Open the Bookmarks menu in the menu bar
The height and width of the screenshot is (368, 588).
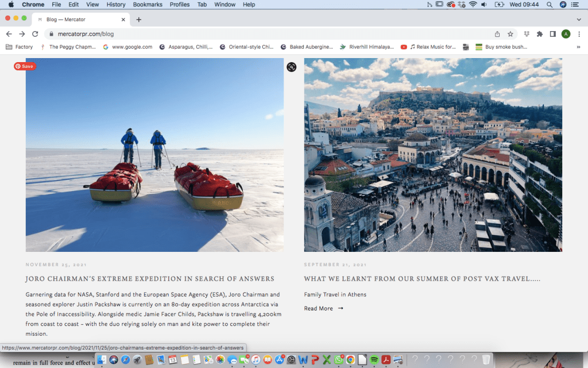pos(148,5)
